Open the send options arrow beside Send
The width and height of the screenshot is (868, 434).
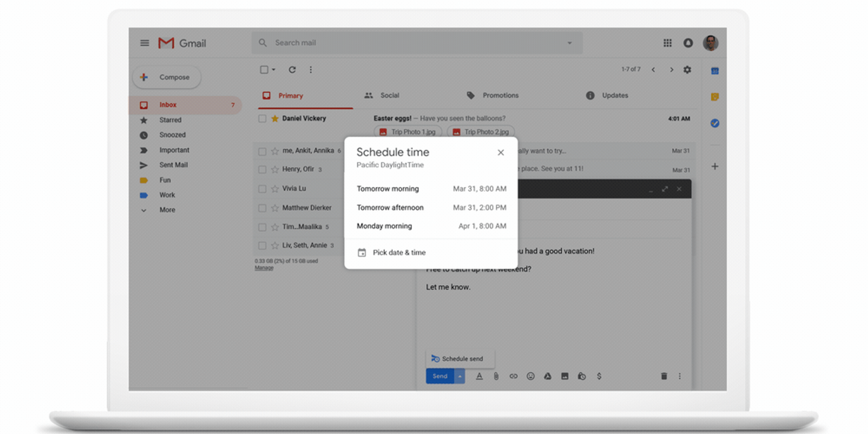click(x=460, y=376)
